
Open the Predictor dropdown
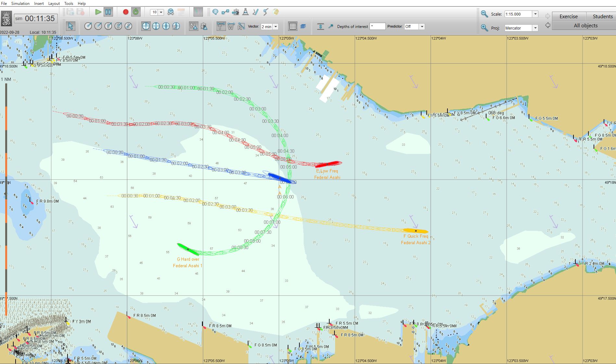point(422,27)
